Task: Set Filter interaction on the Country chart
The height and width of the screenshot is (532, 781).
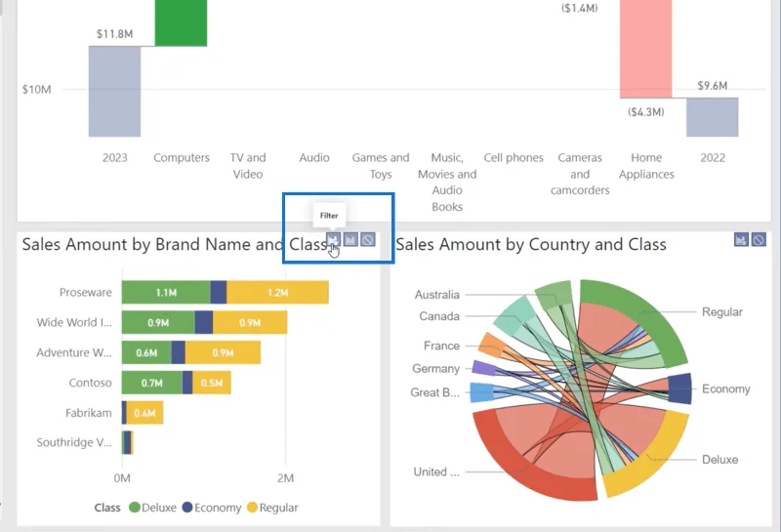Action: (741, 239)
